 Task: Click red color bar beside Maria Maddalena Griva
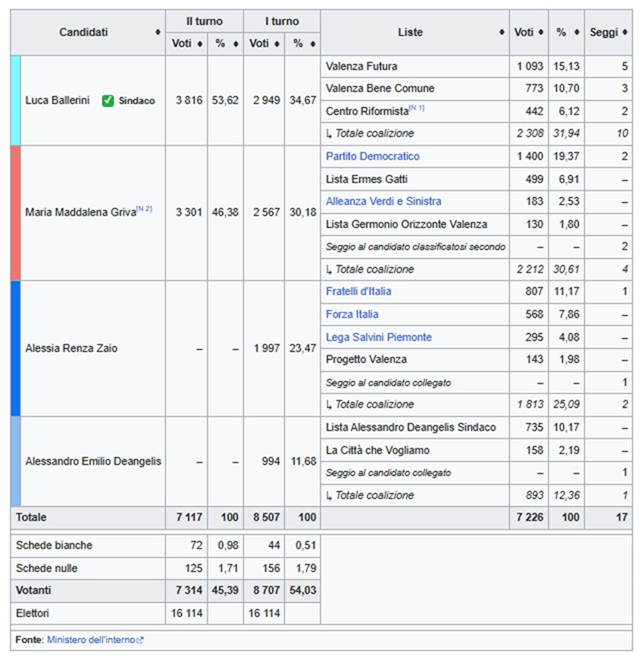[x=16, y=213]
